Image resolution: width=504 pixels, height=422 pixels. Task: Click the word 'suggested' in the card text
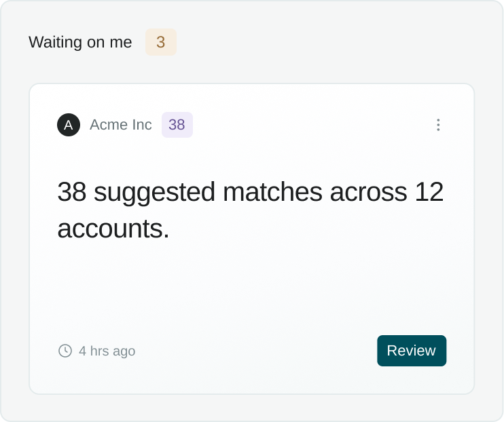pos(154,193)
